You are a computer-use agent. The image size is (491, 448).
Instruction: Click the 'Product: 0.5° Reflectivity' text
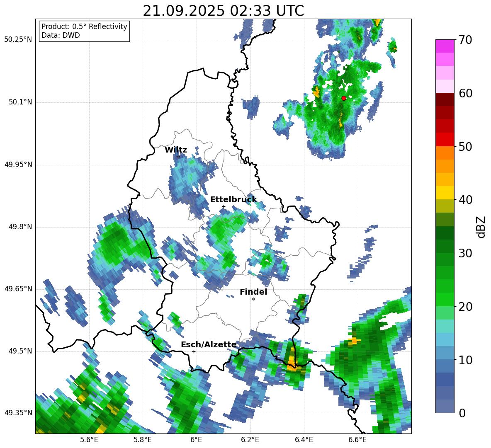84,27
